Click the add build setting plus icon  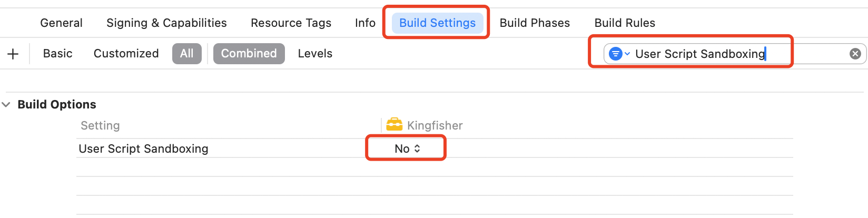coord(13,54)
